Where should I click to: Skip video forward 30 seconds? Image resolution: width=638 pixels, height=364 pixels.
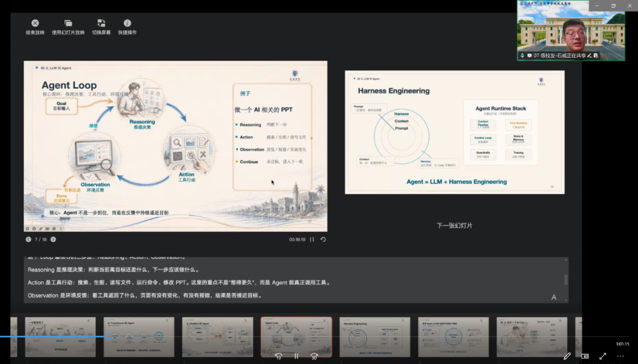pos(314,356)
